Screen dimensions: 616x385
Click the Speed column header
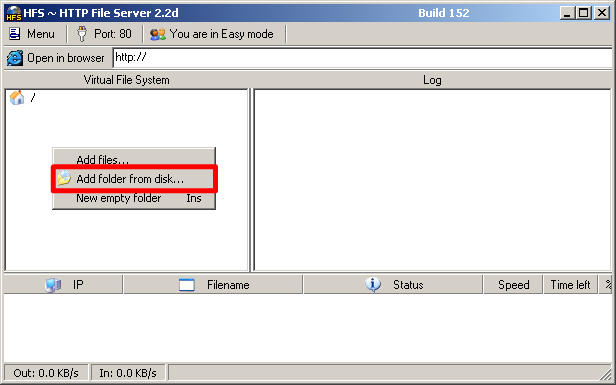(x=513, y=285)
